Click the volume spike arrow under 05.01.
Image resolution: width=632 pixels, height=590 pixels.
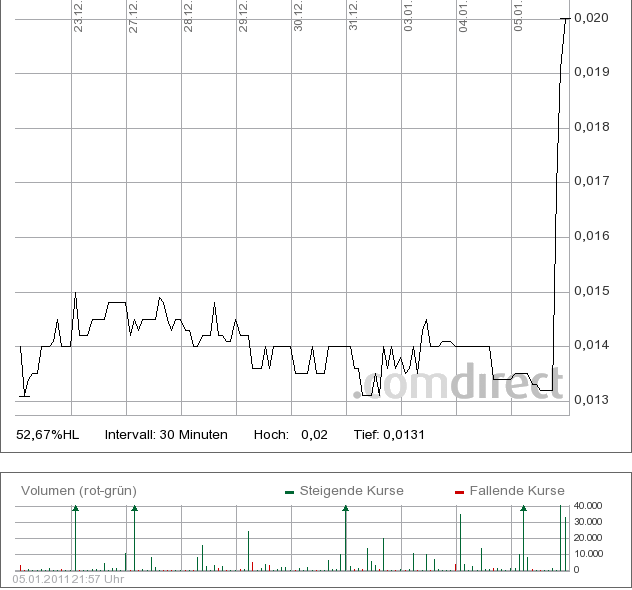[x=523, y=509]
